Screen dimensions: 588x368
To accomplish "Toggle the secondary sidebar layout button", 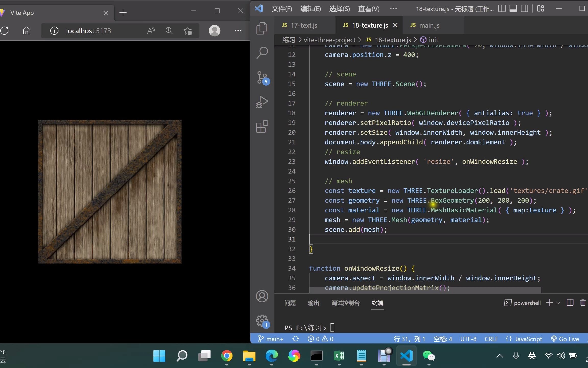I will click(524, 9).
